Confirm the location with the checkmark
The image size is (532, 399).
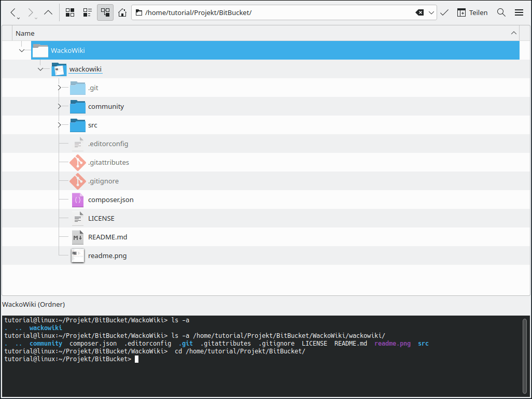coord(444,12)
